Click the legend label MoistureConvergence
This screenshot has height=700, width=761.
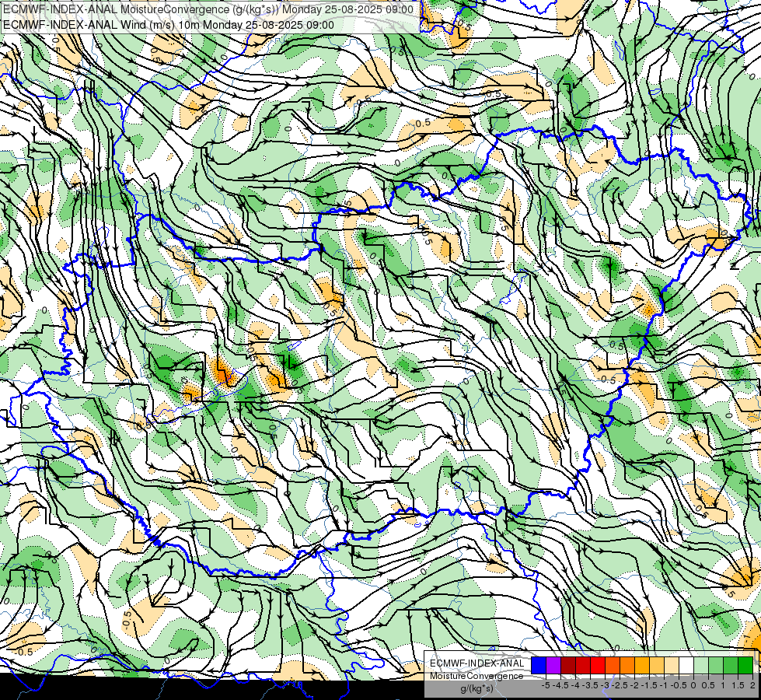click(x=476, y=676)
